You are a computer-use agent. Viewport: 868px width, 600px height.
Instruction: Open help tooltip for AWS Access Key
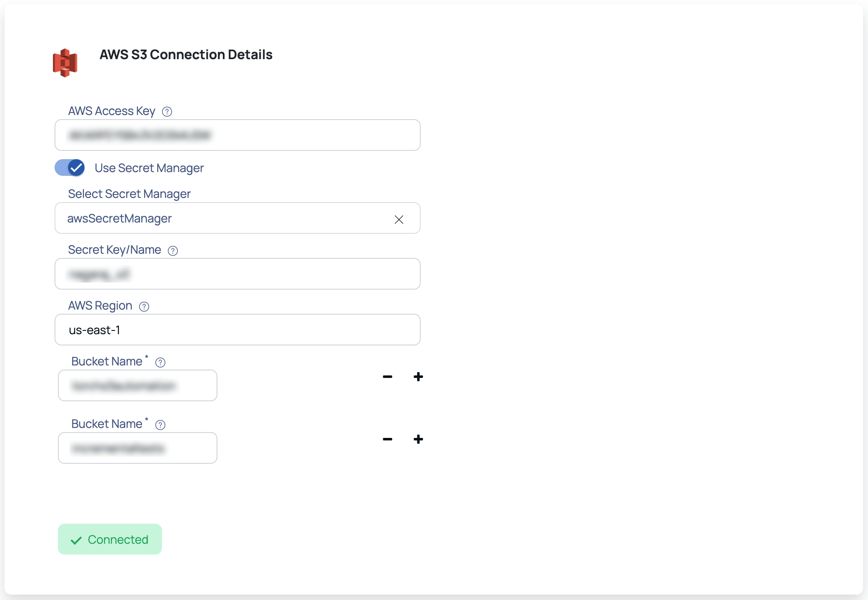point(167,112)
